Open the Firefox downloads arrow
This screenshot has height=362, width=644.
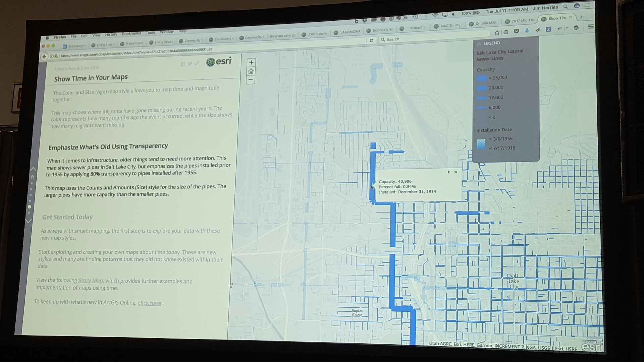[x=527, y=31]
